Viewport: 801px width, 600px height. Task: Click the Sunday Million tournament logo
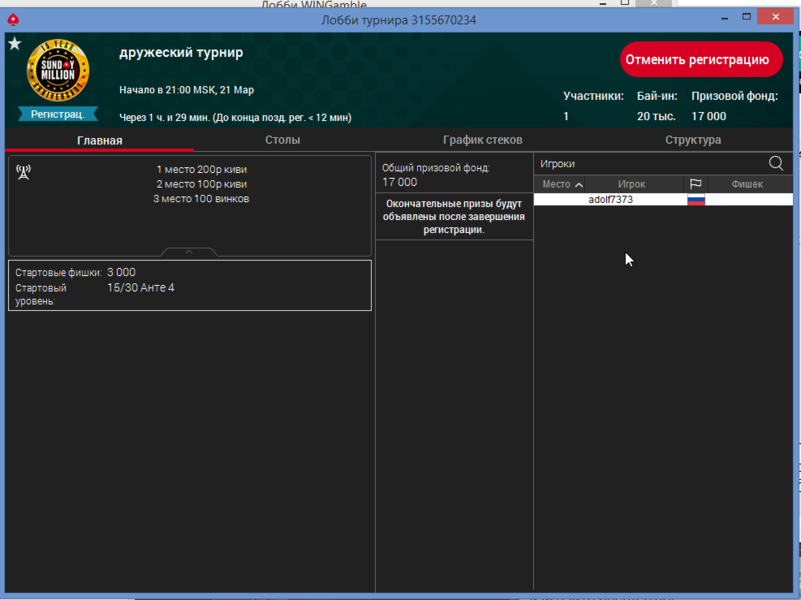coord(58,71)
